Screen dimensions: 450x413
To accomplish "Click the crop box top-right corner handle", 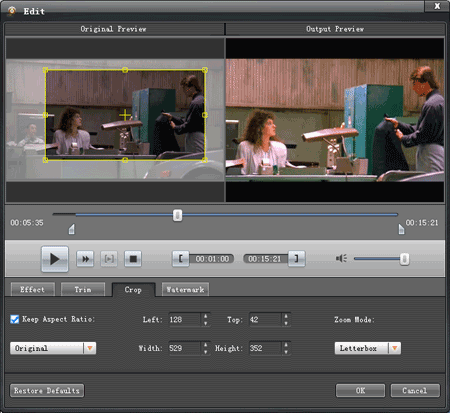I will [x=205, y=70].
